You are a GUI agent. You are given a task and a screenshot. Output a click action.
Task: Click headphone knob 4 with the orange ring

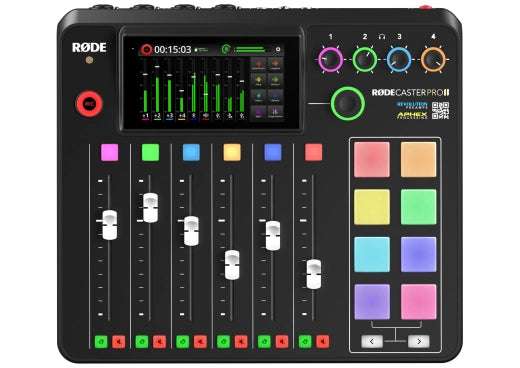coord(433,60)
